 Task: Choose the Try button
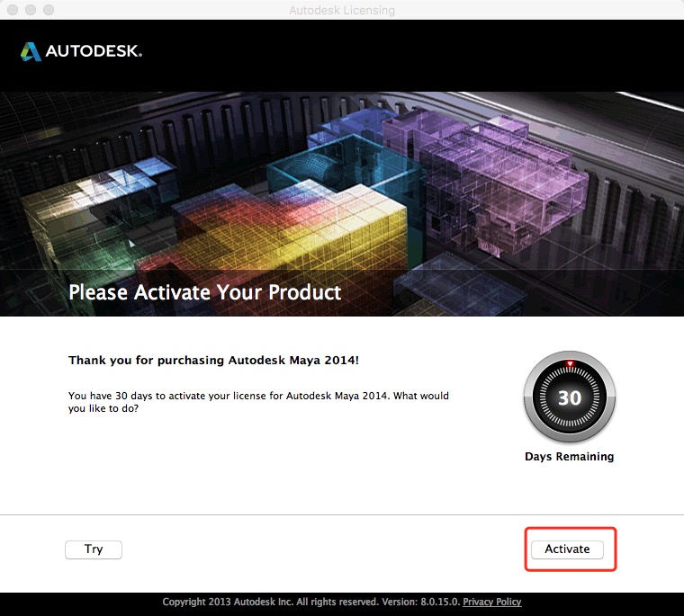tap(94, 549)
